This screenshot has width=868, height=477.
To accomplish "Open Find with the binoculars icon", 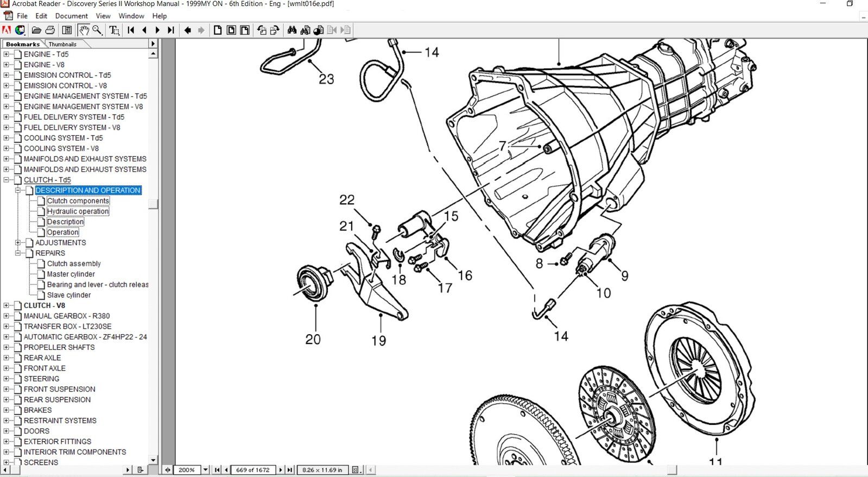I will point(292,30).
